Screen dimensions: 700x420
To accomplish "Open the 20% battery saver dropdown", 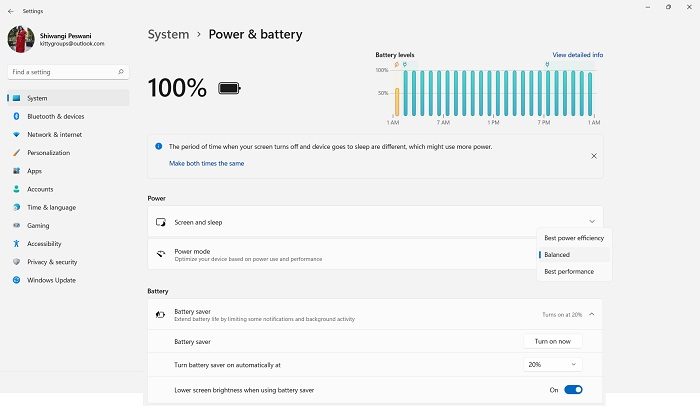I will pos(552,365).
